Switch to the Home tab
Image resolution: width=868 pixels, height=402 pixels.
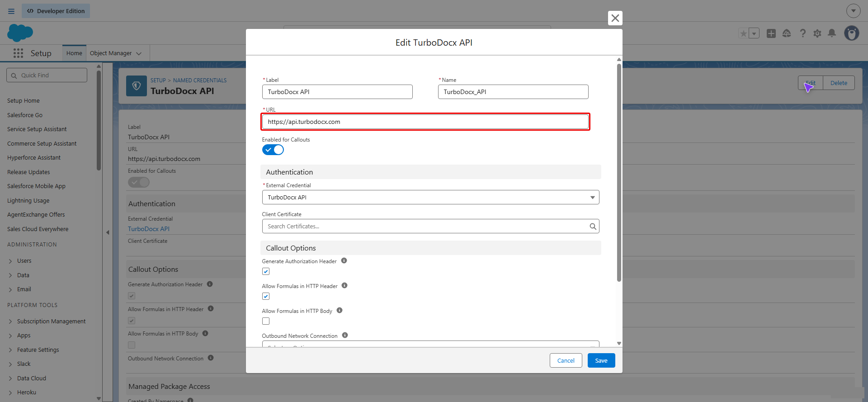[74, 53]
